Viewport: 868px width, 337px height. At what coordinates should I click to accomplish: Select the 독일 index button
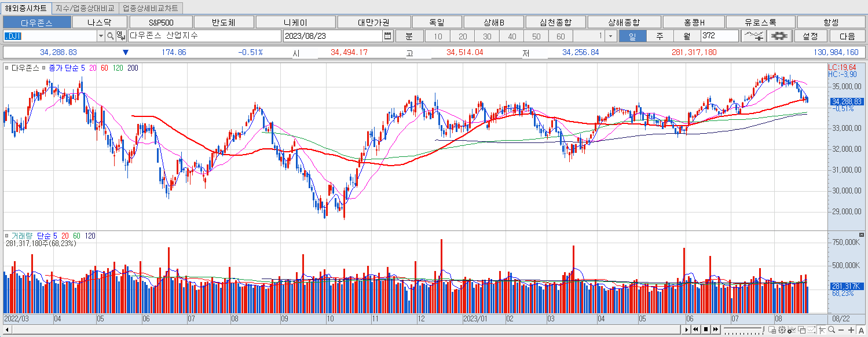tap(437, 22)
